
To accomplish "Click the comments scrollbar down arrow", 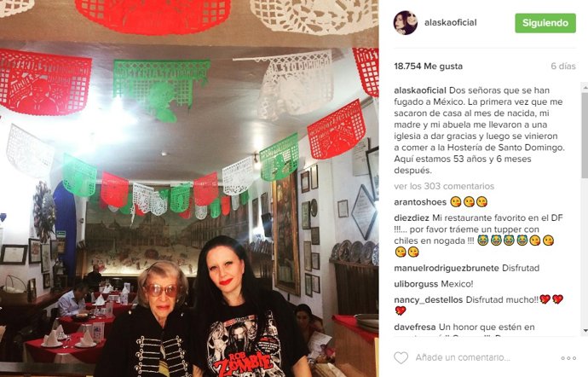I will (x=585, y=330).
